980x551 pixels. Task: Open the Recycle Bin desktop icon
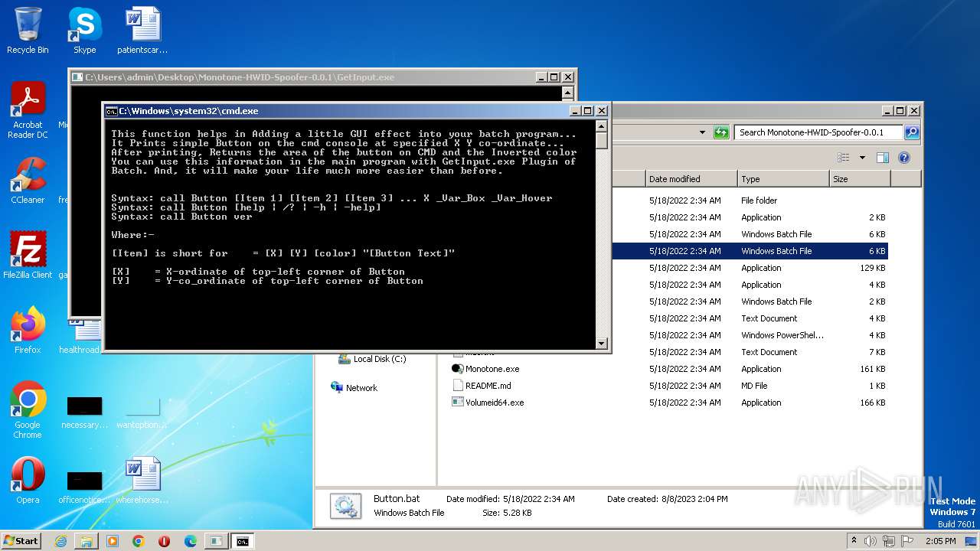click(28, 31)
